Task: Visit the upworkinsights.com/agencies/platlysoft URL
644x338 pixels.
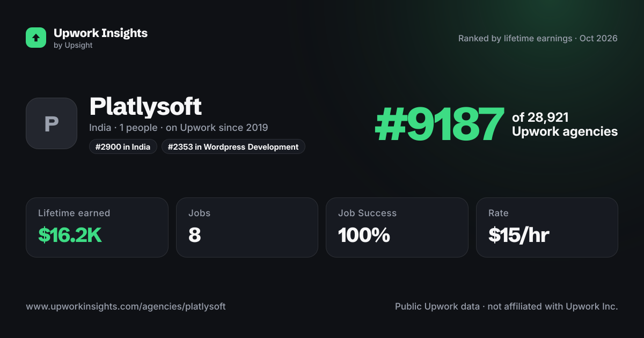Action: (x=126, y=307)
